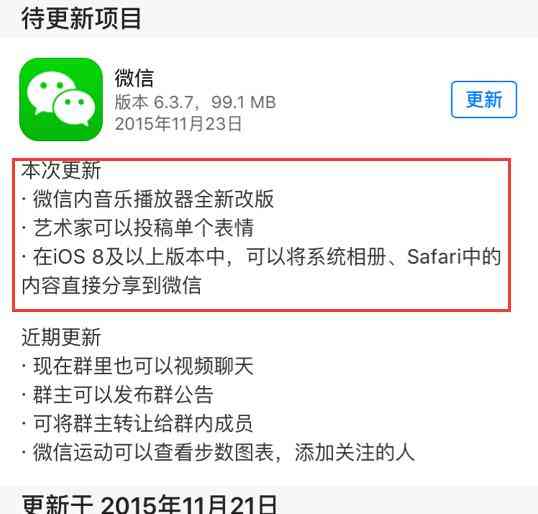Tap the line 内容直接分享到微信

pos(111,285)
